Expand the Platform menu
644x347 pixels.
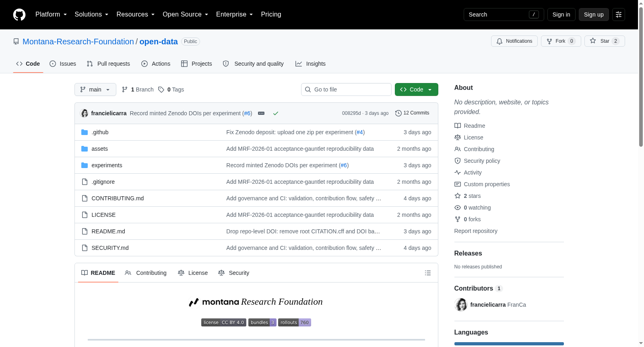pyautogui.click(x=51, y=15)
